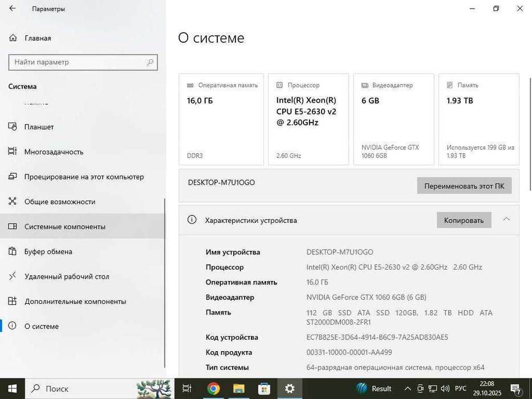Screen dimensions: 532x399
Task: Click the О системе info icon
Action: coord(13,326)
